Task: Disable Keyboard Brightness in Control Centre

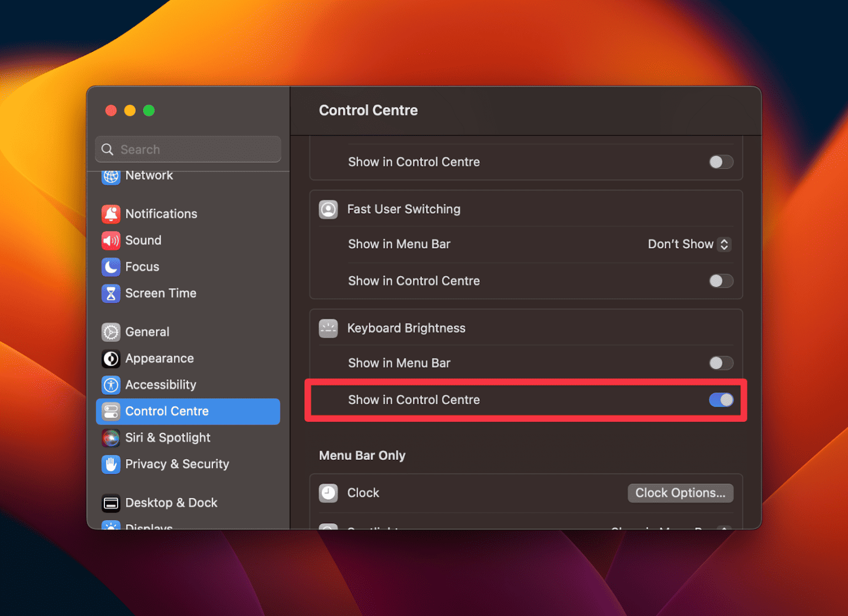Action: click(x=721, y=400)
